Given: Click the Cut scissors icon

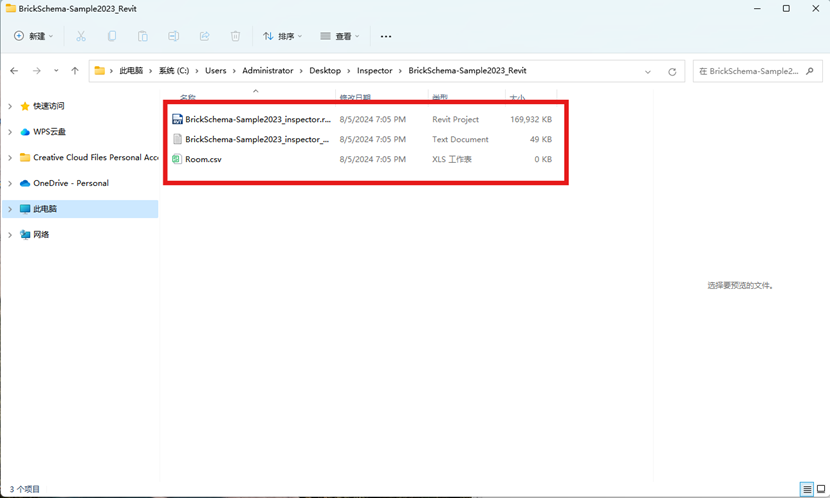Looking at the screenshot, I should (x=80, y=36).
